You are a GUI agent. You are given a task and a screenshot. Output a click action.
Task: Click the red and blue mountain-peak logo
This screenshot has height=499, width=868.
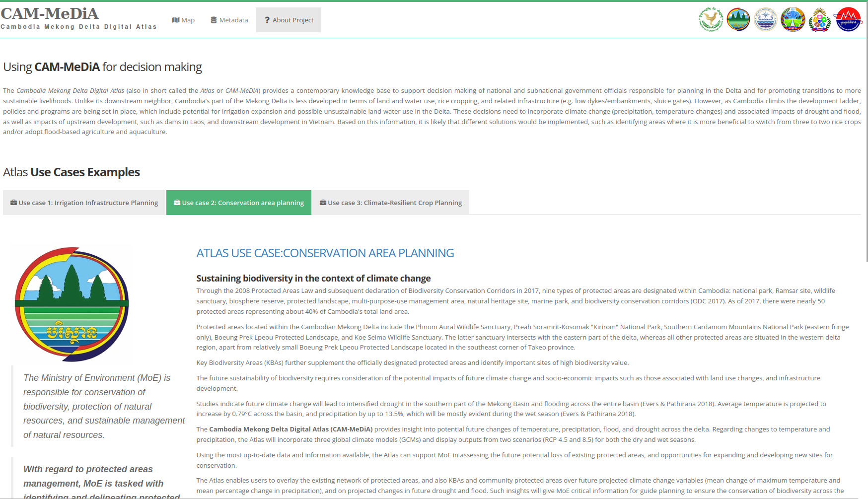coord(848,20)
